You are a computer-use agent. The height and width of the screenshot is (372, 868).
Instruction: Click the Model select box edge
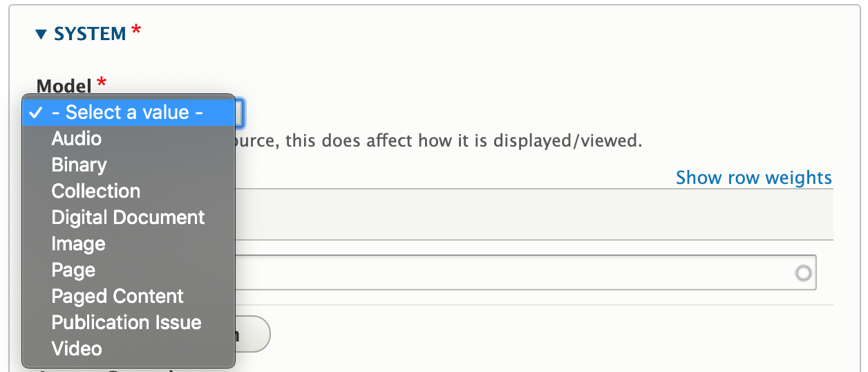click(x=239, y=113)
